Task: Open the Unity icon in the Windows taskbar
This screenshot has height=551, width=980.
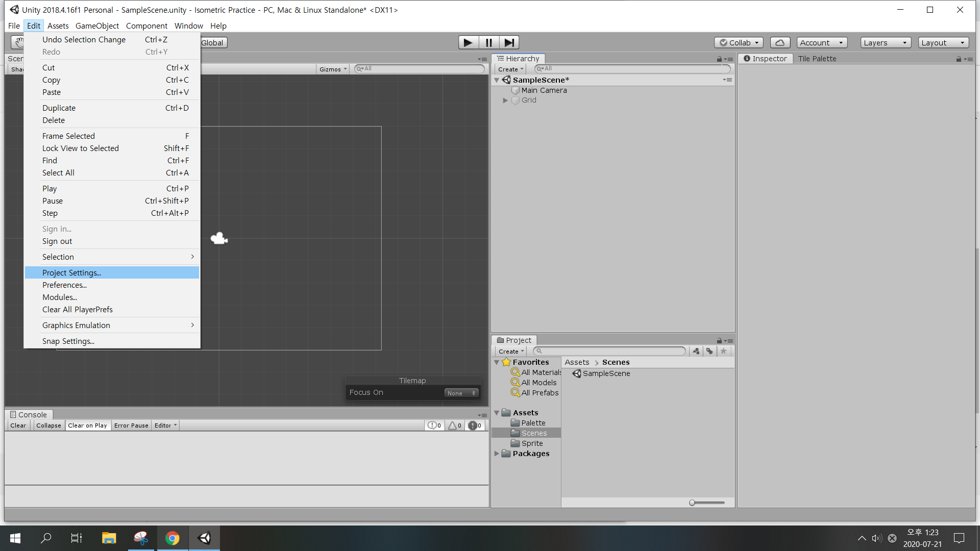Action: tap(204, 538)
